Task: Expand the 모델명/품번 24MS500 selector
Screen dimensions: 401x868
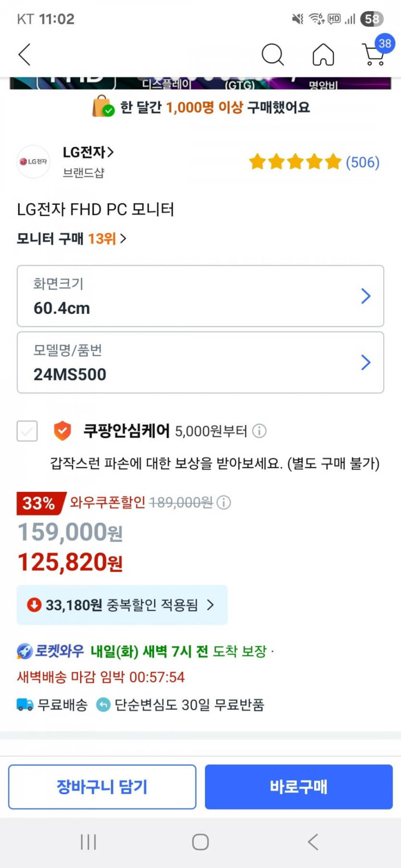Action: [x=200, y=362]
